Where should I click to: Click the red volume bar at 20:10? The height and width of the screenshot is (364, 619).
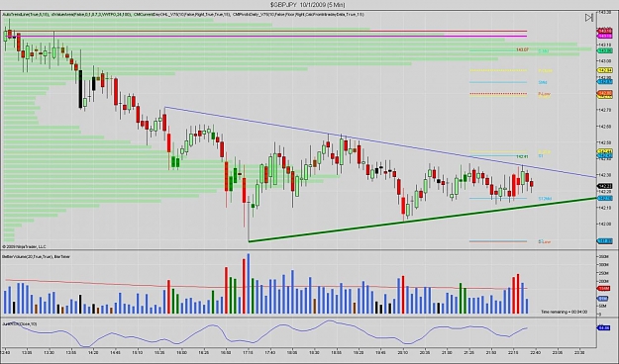tap(403, 295)
